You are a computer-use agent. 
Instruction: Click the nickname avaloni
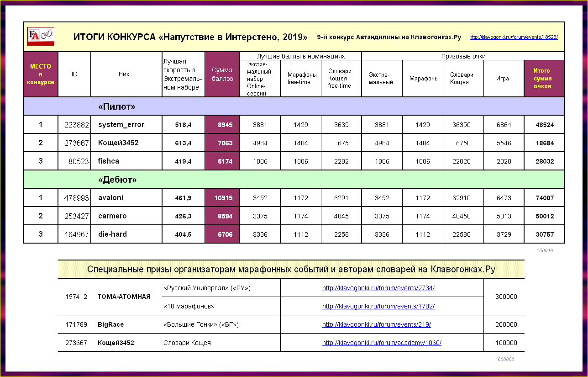point(110,198)
